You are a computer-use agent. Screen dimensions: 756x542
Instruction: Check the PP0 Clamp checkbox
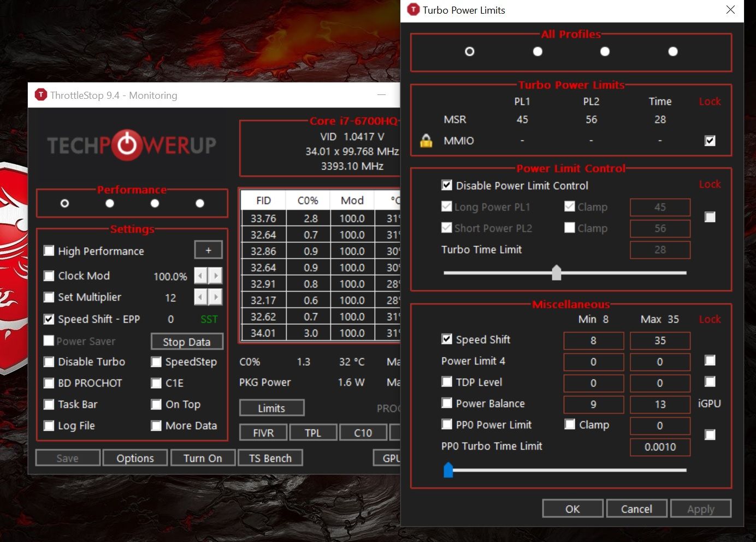570,424
